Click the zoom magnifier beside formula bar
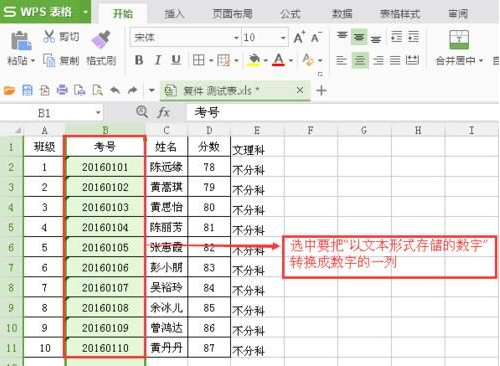This screenshot has width=500, height=366. [x=142, y=112]
